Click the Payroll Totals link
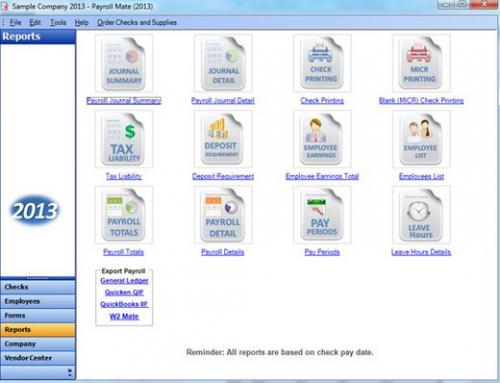The width and height of the screenshot is (500, 383). [123, 252]
